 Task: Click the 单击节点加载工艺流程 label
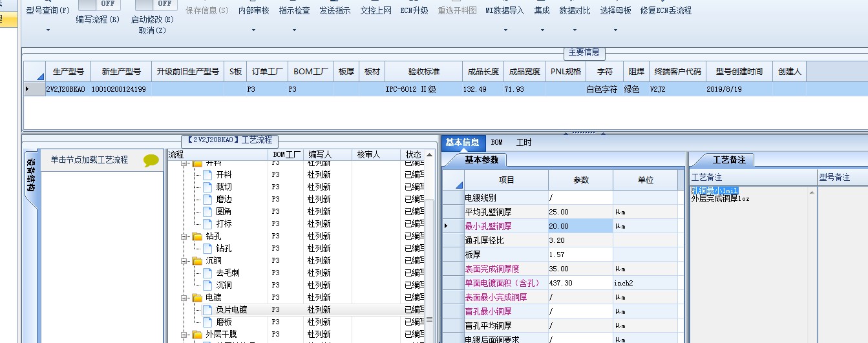click(89, 160)
